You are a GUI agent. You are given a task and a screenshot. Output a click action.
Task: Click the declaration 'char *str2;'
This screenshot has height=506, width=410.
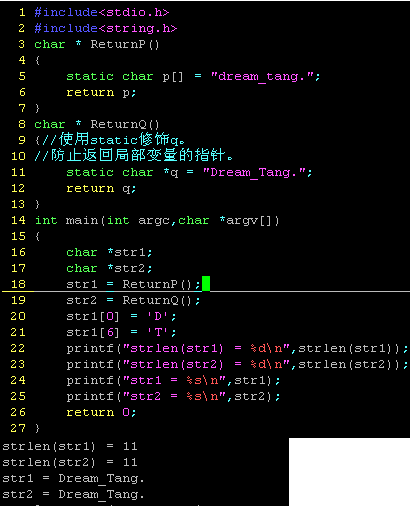click(x=109, y=268)
